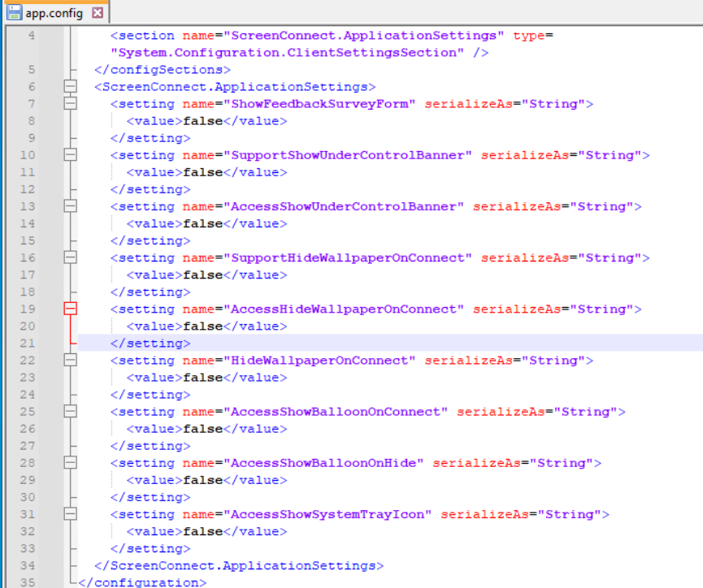The image size is (703, 588).
Task: Click line number 4 in the margin
Action: pyautogui.click(x=31, y=36)
